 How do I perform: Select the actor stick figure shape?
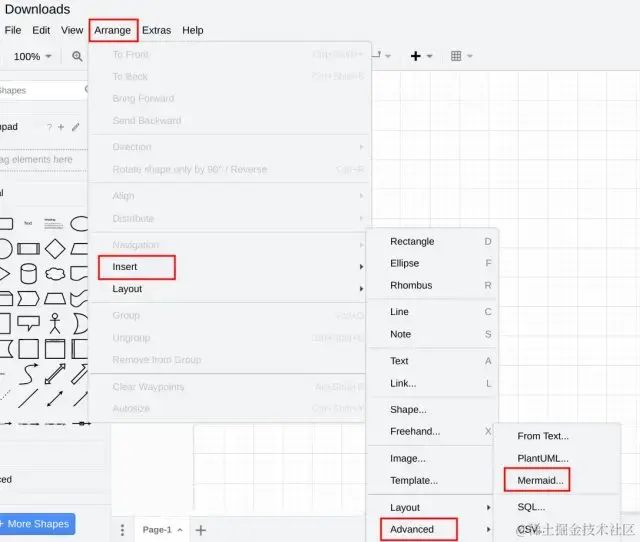tap(54, 323)
